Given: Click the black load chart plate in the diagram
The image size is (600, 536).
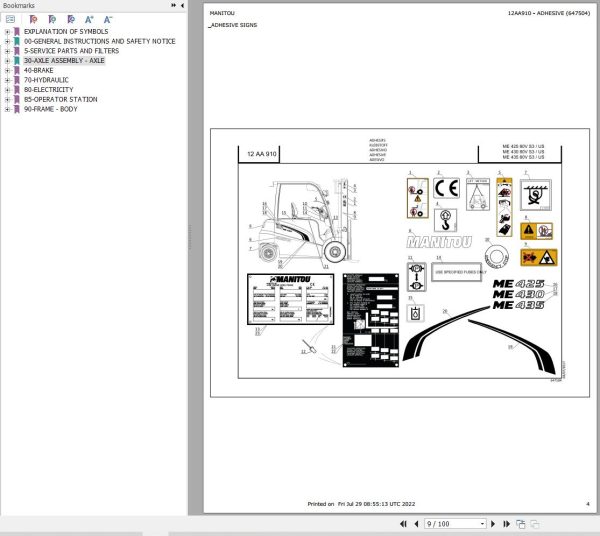Looking at the screenshot, I should pos(370,320).
